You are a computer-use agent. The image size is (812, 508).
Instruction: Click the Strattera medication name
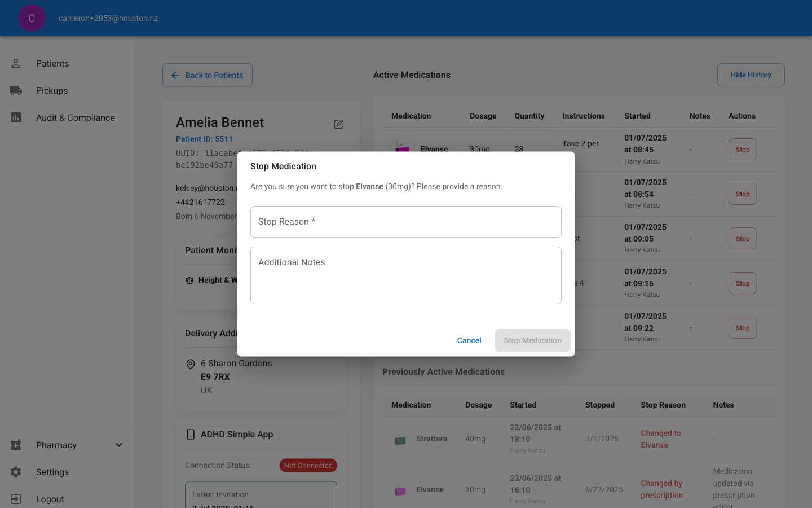[x=431, y=439]
